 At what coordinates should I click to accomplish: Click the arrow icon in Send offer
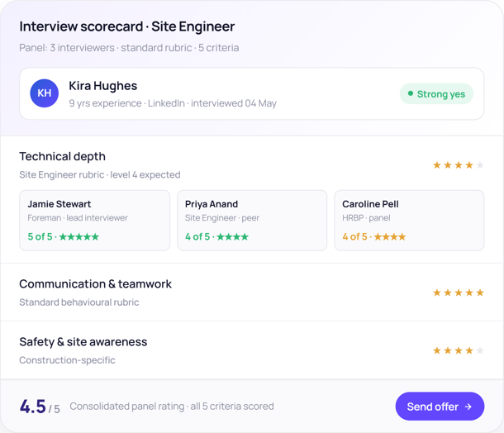[x=468, y=407]
